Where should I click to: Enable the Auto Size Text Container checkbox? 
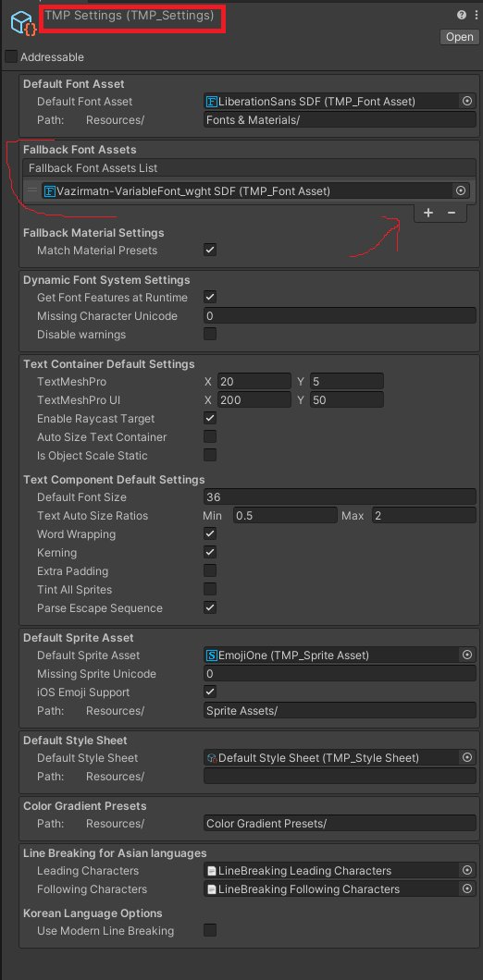[x=210, y=436]
